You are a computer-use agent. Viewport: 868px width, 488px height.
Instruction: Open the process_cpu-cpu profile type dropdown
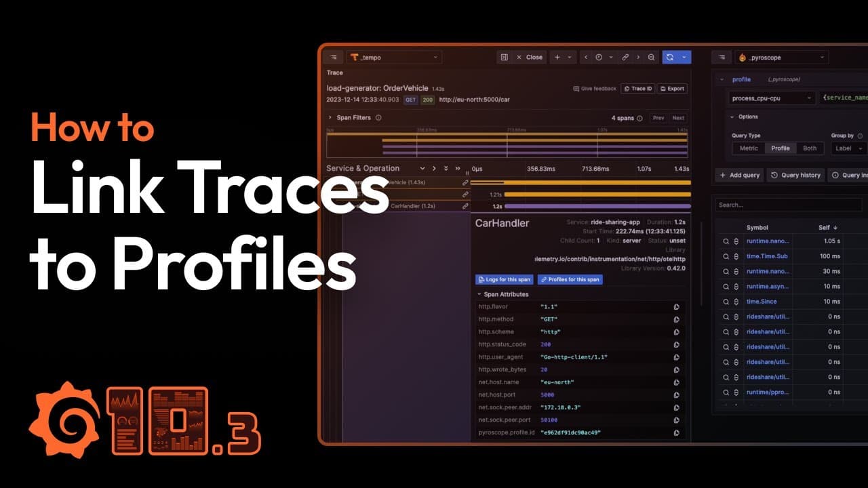pyautogui.click(x=772, y=98)
